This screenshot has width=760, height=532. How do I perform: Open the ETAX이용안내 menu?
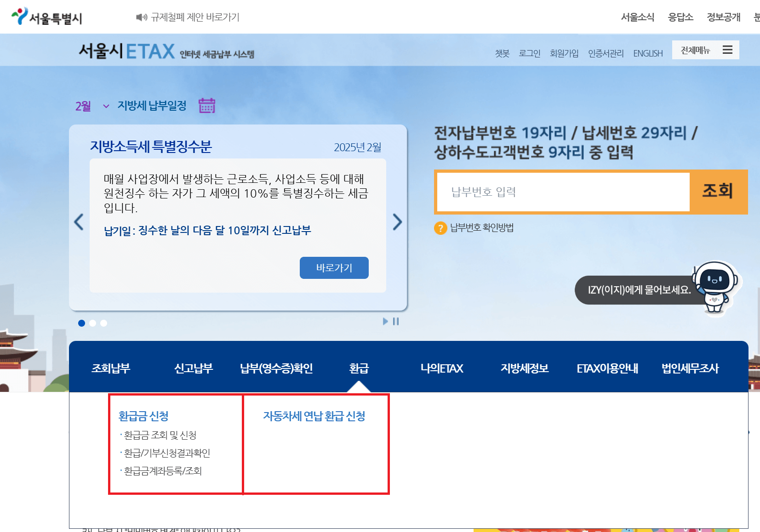pos(607,368)
